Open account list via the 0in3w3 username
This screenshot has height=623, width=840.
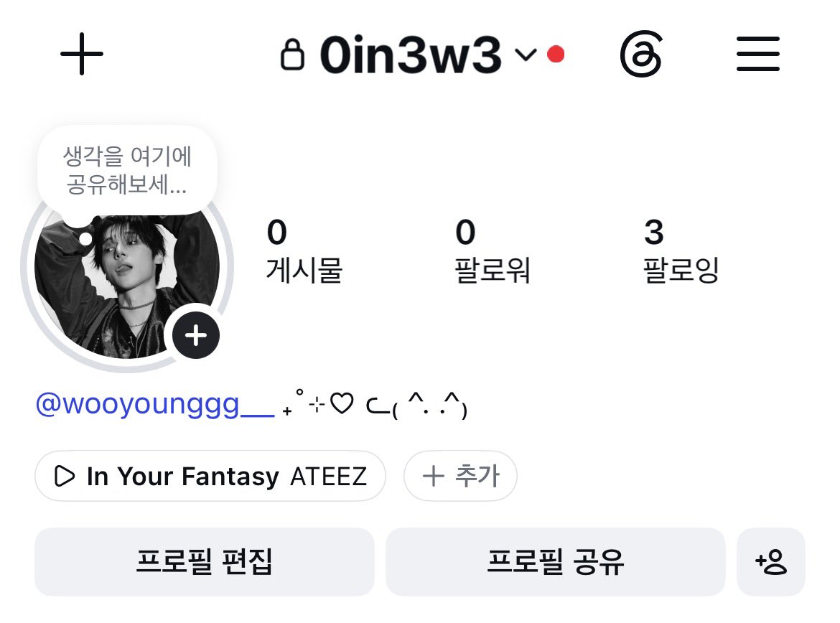[411, 55]
